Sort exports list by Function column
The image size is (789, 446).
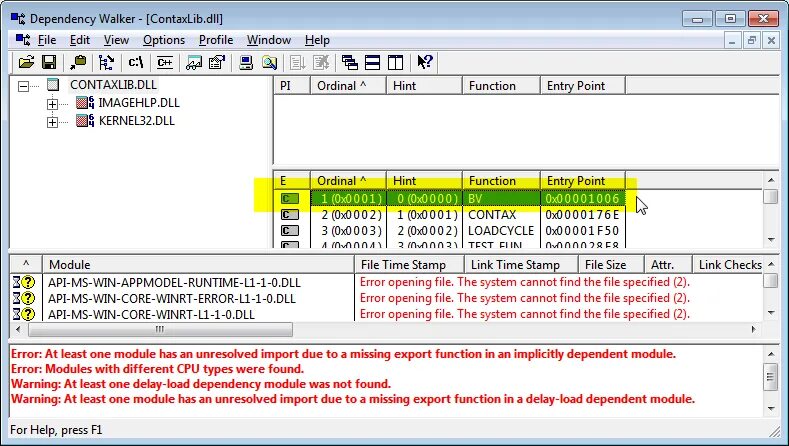click(x=501, y=181)
